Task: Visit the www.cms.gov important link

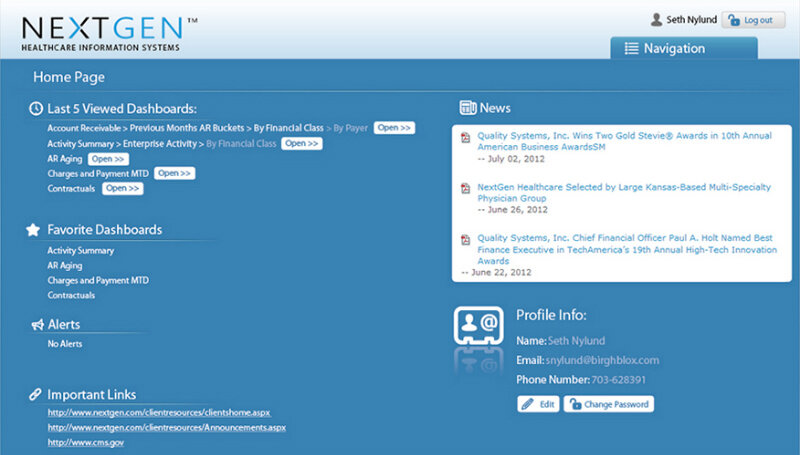Action: coord(86,441)
